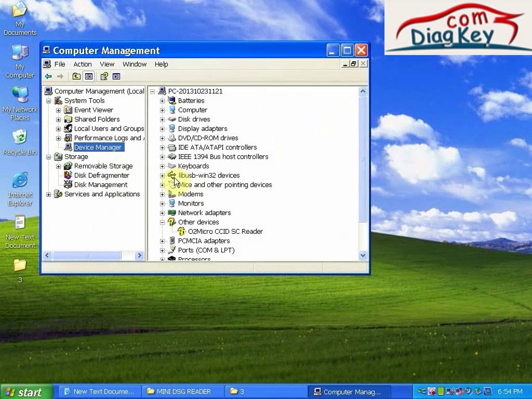Viewport: 532px width, 399px height.
Task: Open the Help menu
Action: click(x=161, y=64)
